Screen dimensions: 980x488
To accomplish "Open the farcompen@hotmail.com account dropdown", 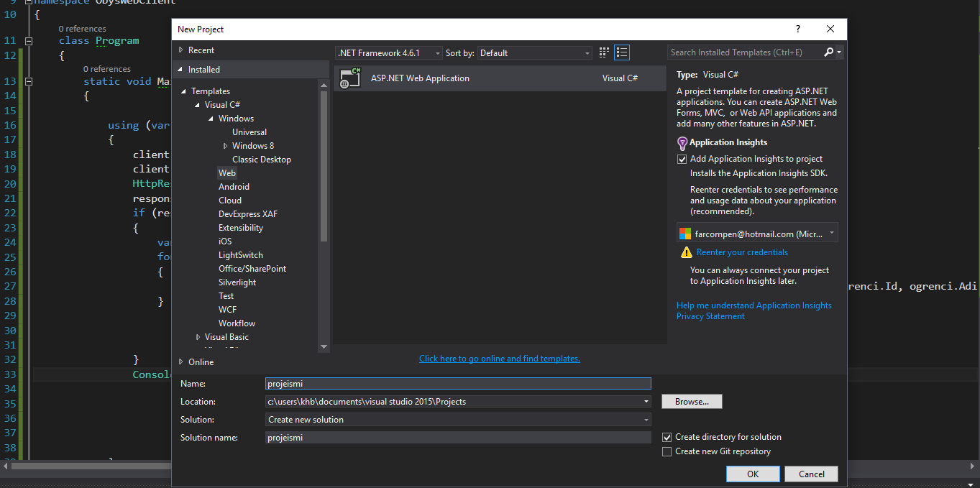I will [x=757, y=234].
